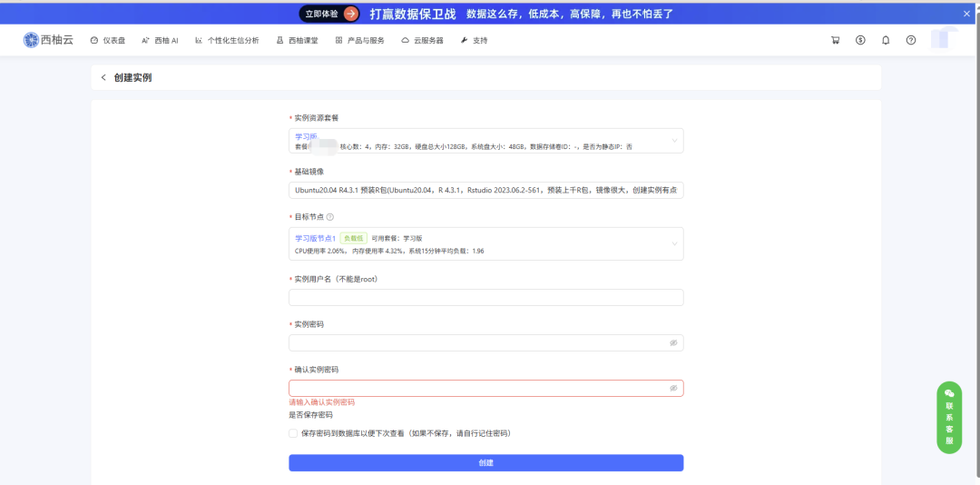Click the 立即体验 banner button
The image size is (980, 485).
329,13
